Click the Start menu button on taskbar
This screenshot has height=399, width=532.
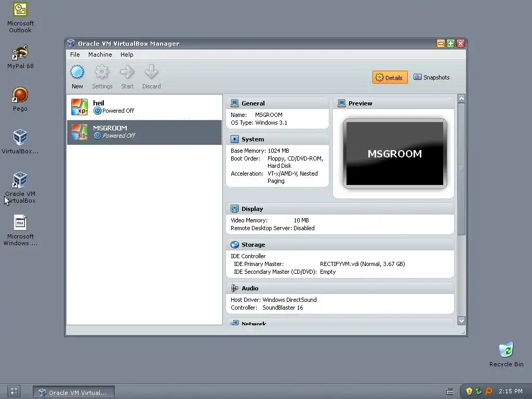[14, 391]
